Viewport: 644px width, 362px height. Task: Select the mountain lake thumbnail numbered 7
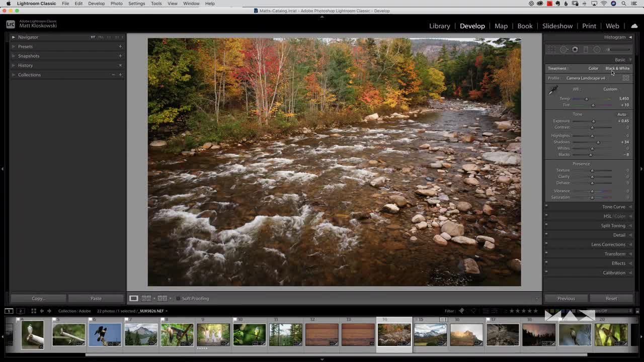click(x=141, y=335)
